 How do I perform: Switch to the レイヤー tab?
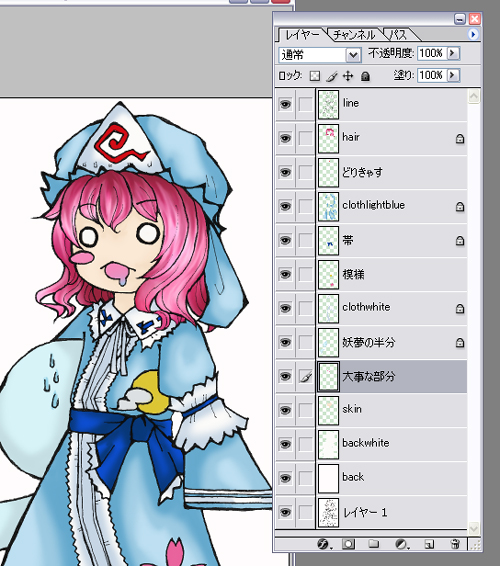tap(303, 35)
